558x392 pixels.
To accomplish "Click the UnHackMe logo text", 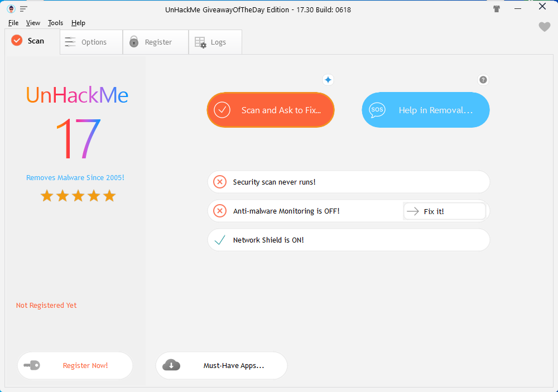I will click(77, 95).
